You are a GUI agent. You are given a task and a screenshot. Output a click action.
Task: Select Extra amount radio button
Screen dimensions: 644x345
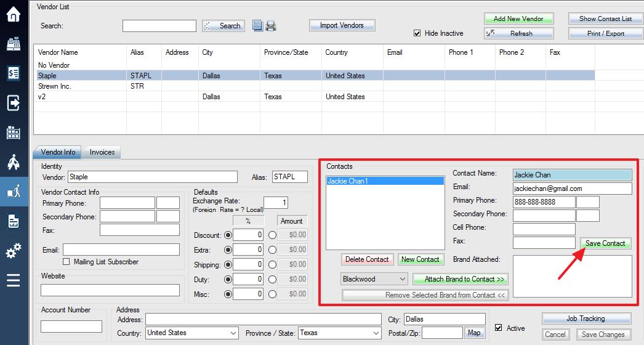(x=272, y=250)
